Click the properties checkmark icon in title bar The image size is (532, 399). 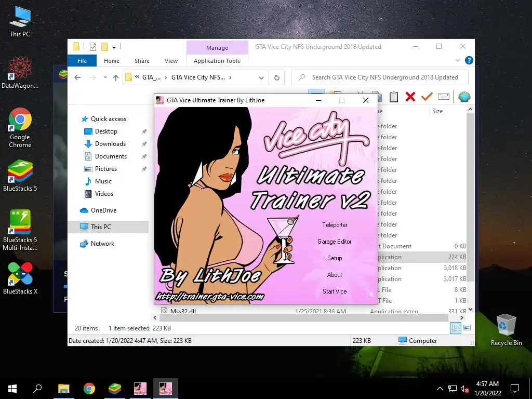93,46
